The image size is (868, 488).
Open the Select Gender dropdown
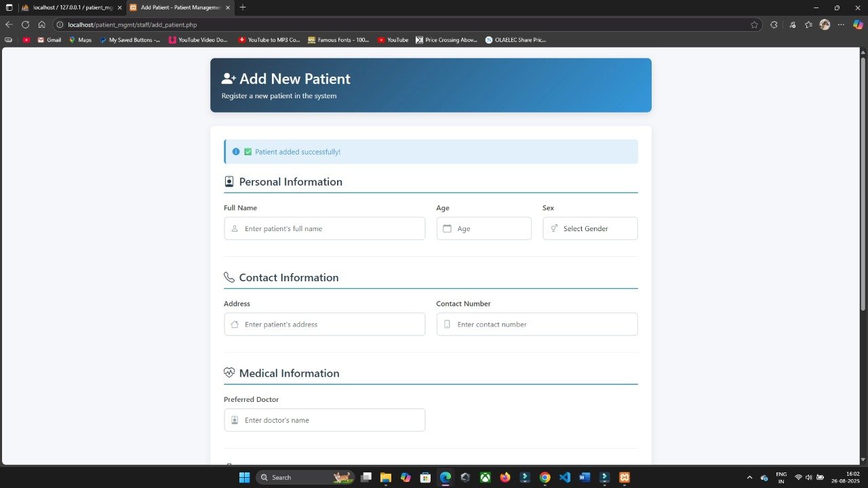tap(590, 228)
